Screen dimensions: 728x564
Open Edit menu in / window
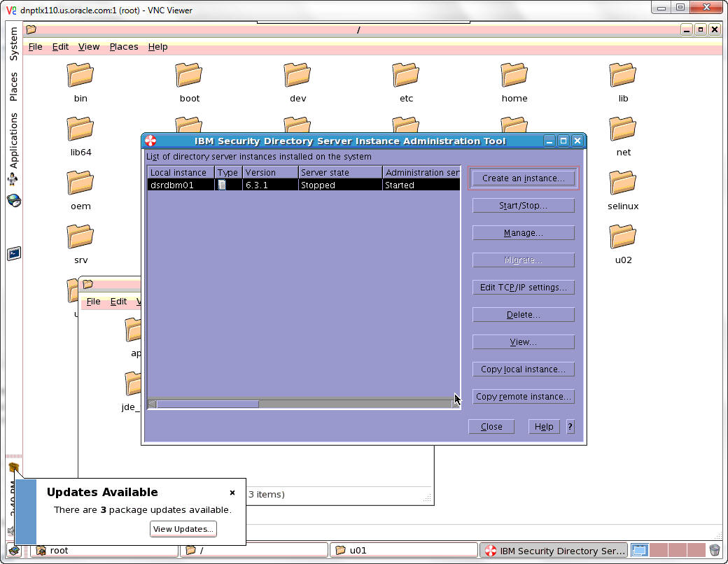point(60,46)
